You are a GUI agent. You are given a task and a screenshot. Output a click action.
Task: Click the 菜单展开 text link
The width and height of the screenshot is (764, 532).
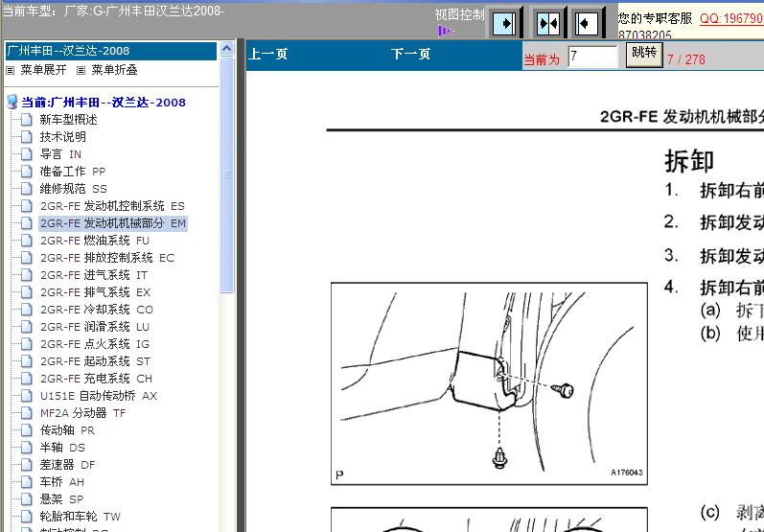point(43,70)
